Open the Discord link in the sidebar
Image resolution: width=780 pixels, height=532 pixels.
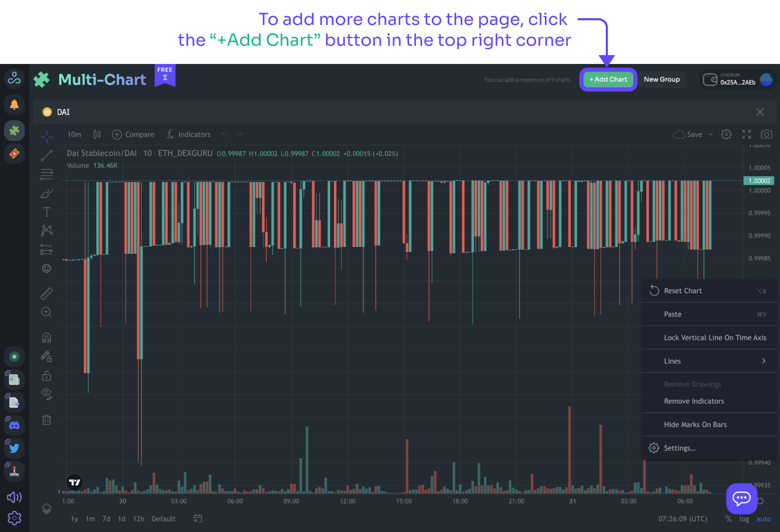click(x=15, y=425)
